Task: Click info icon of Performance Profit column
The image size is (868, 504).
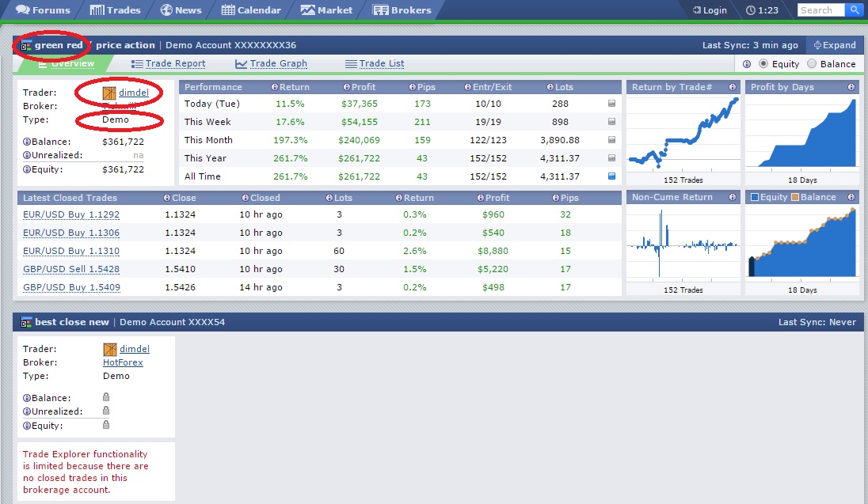Action: [347, 87]
